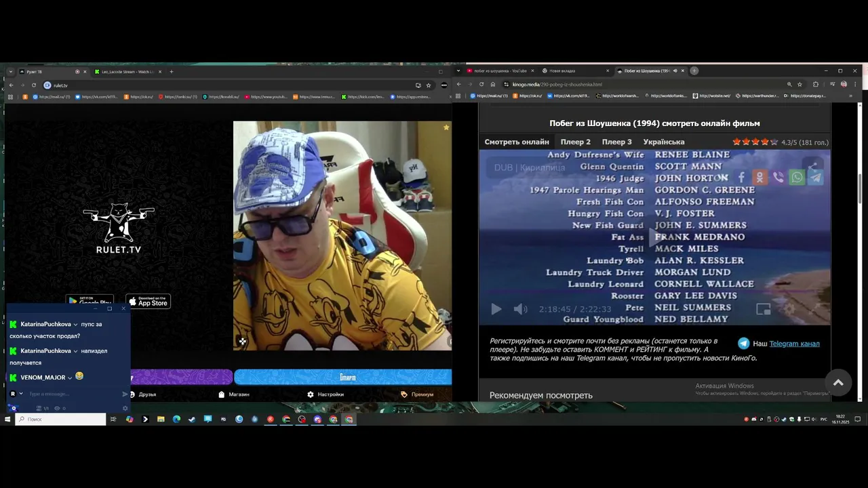The image size is (868, 488).
Task: Open Microsoft Edge from the taskbar
Action: [176, 420]
